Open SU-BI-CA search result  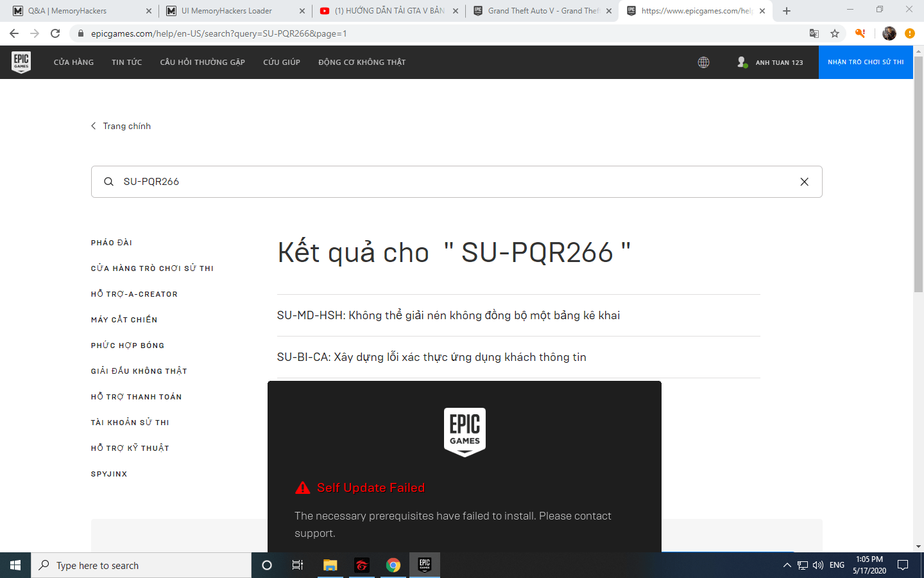point(432,357)
